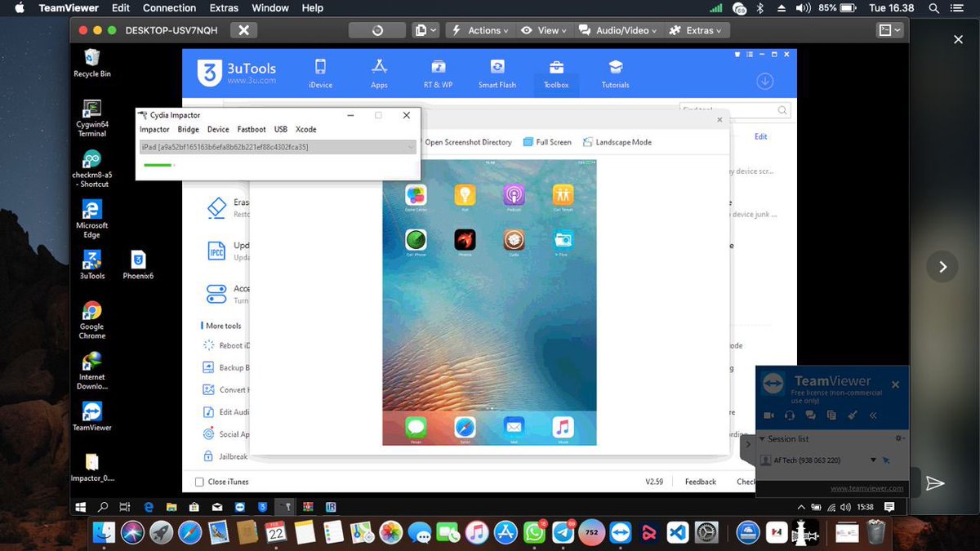Expand the iPad device dropdown in Cydia Impactor
Screen dimensions: 980x551
[x=277, y=147]
